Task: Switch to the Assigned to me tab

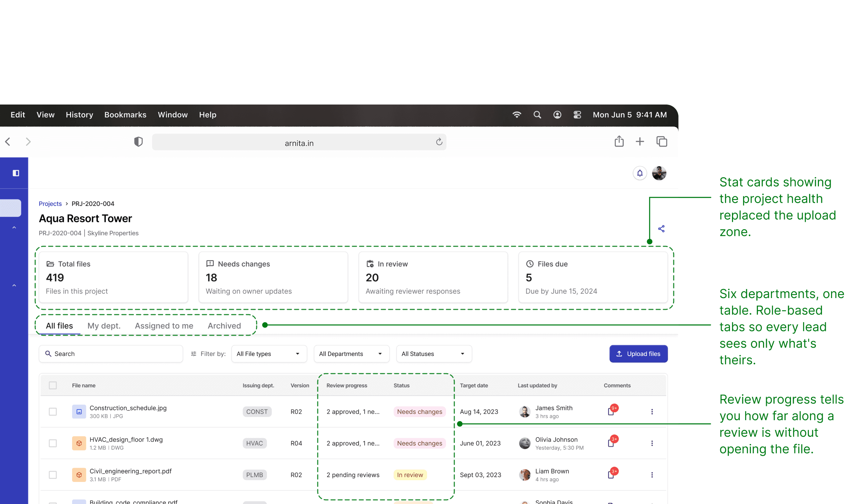Action: tap(164, 326)
